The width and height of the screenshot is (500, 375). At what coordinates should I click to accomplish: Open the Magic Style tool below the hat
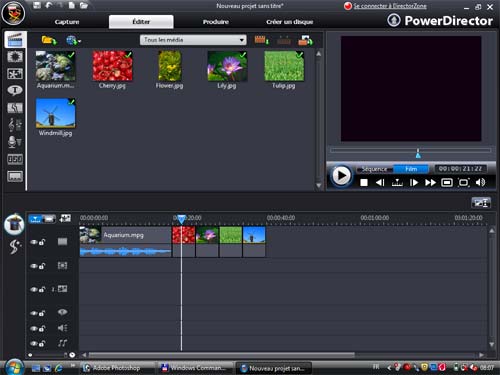(15, 247)
